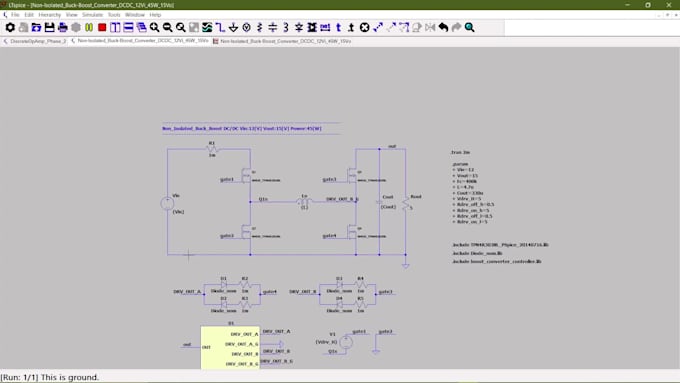Click the Vout=15 parameter line

click(465, 176)
